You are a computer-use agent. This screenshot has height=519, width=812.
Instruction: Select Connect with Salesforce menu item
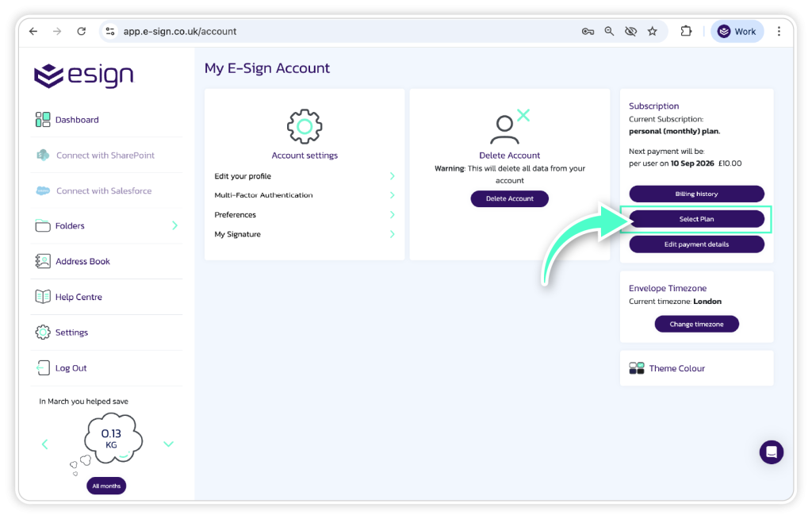coord(103,190)
